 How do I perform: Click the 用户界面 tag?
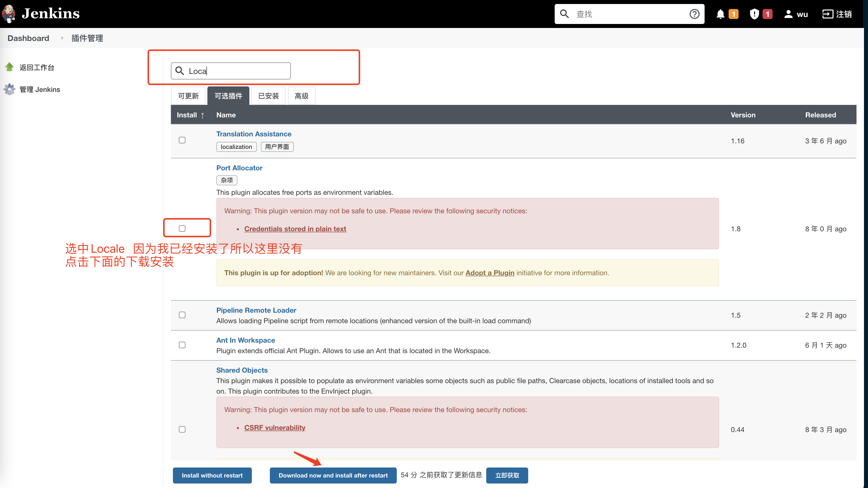click(277, 147)
